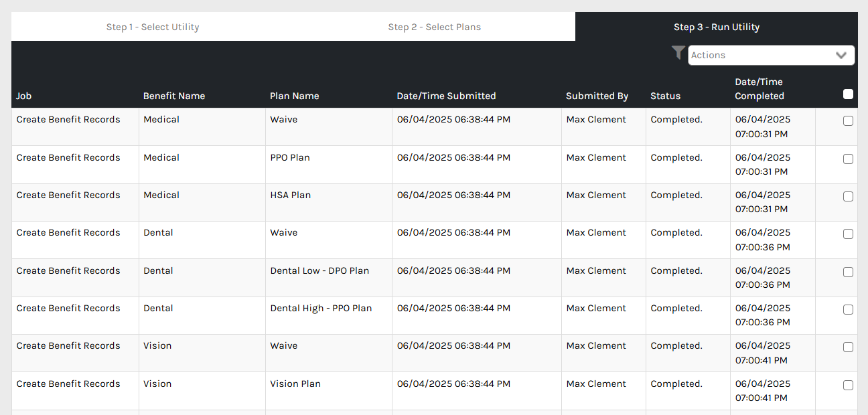The image size is (868, 415).
Task: Select the Medical PPO Plan row checkbox
Action: [x=848, y=159]
